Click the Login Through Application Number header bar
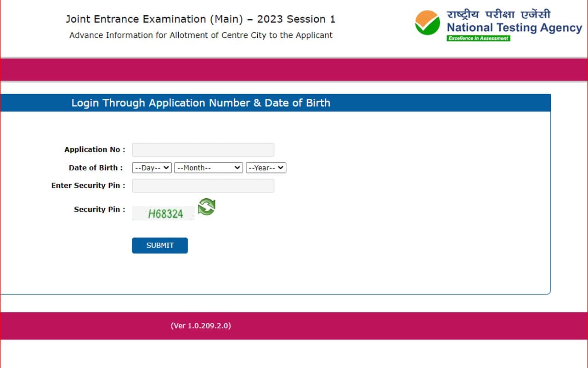 coord(276,103)
